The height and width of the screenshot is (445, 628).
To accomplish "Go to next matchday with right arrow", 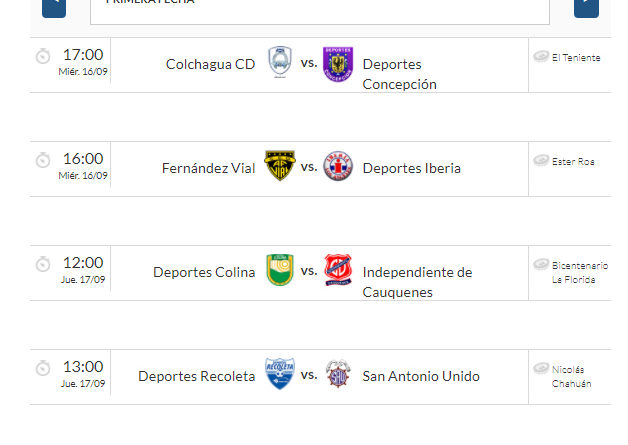I will [586, 7].
